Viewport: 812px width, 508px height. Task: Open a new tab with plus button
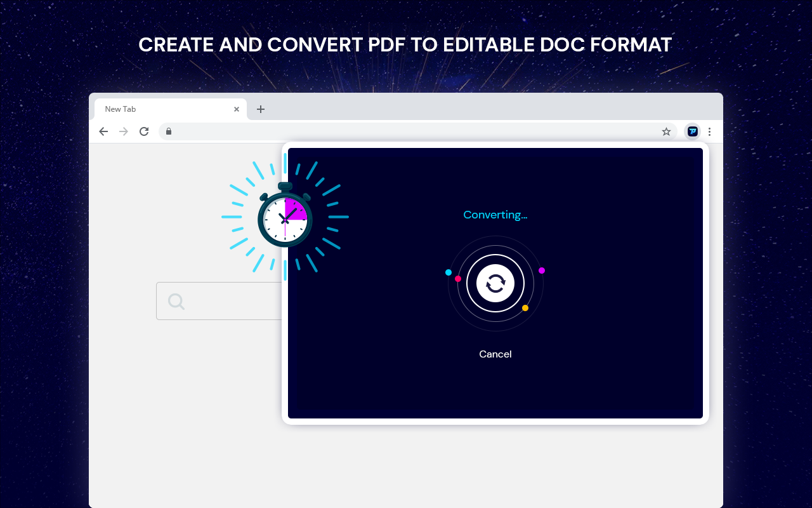point(260,109)
